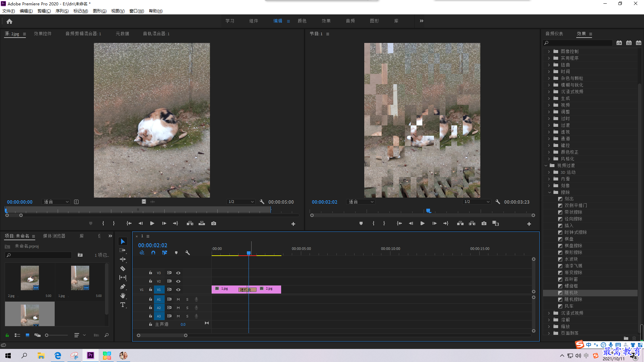Screen dimensions: 644x362
Task: Select the 百叶窗 transition
Action: (x=571, y=279)
